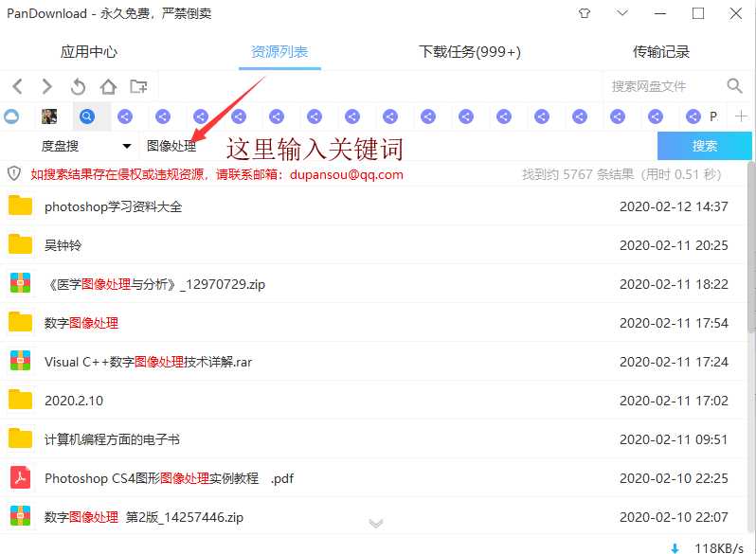The height and width of the screenshot is (554, 756).
Task: Click date 2020-02-11 17:02
Action: [x=674, y=401]
